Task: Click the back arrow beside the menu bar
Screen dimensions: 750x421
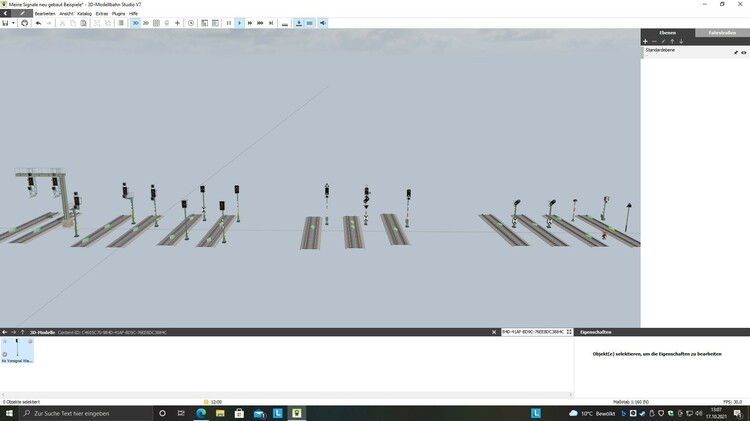Action: 5,13
